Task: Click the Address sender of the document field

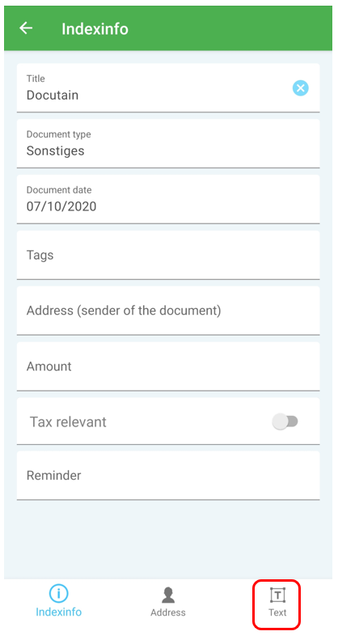Action: click(168, 311)
